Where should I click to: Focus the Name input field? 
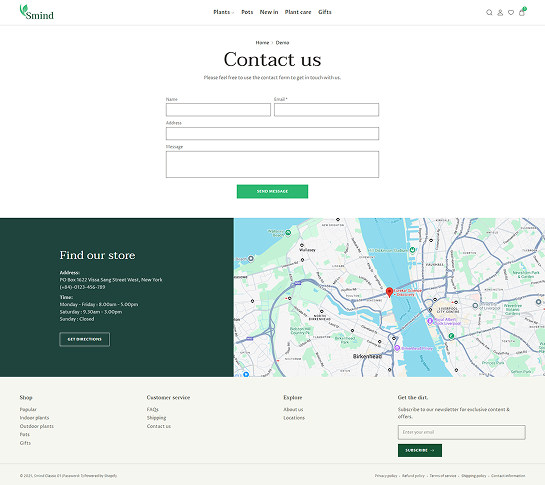click(x=218, y=110)
